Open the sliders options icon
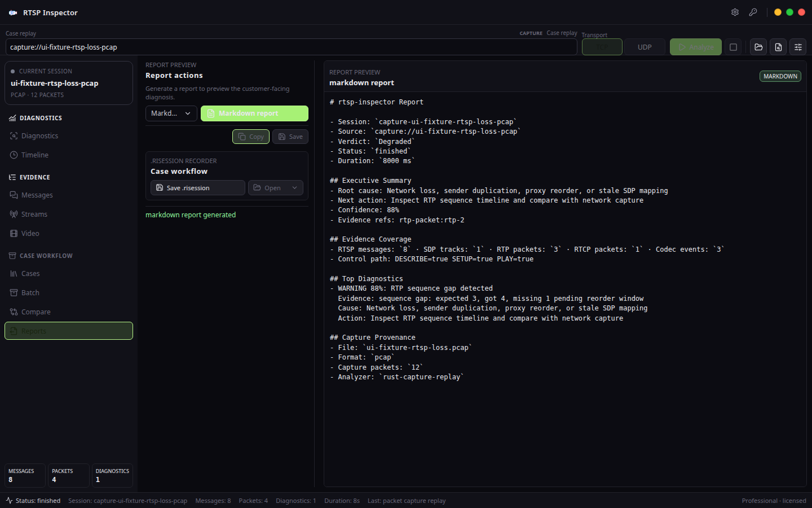The image size is (812, 508). pyautogui.click(x=798, y=47)
